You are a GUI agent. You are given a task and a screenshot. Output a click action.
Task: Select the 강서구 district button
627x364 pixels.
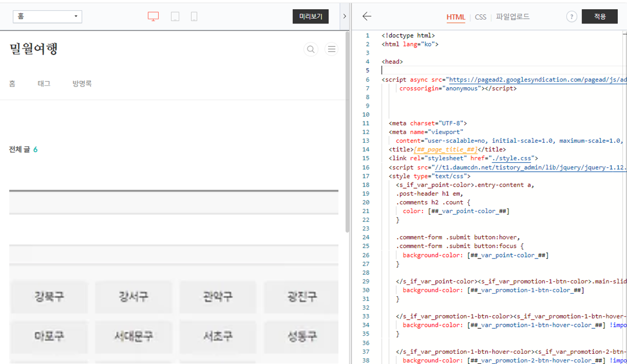point(134,297)
